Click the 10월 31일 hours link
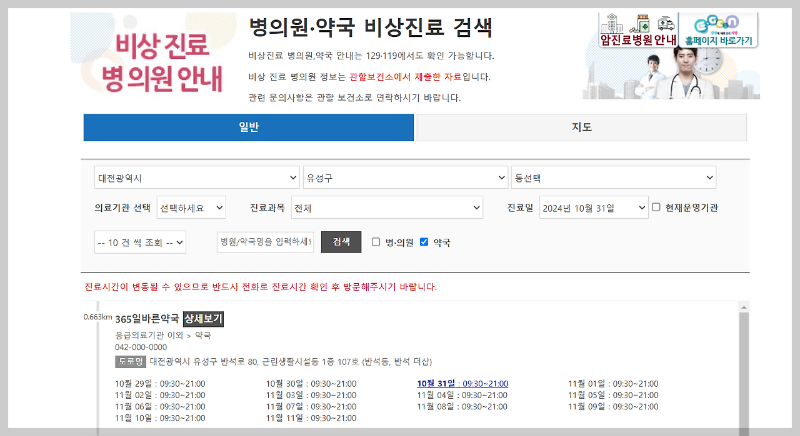The image size is (800, 436). (462, 383)
